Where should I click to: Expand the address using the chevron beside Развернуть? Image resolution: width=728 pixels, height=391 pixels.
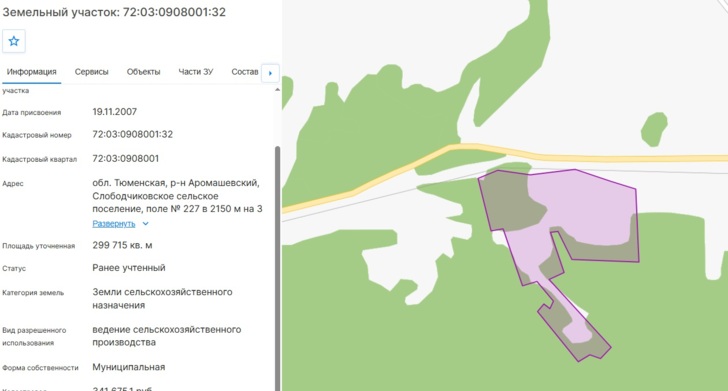tap(145, 224)
